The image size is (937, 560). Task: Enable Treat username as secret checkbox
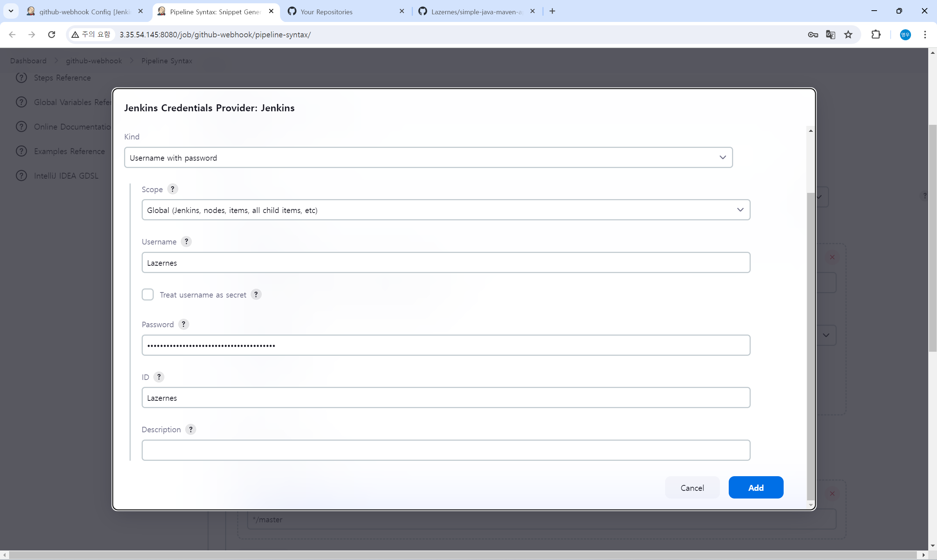[x=148, y=294]
